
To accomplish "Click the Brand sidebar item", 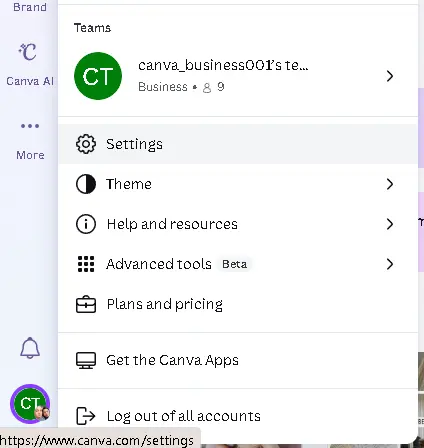I will tap(30, 7).
